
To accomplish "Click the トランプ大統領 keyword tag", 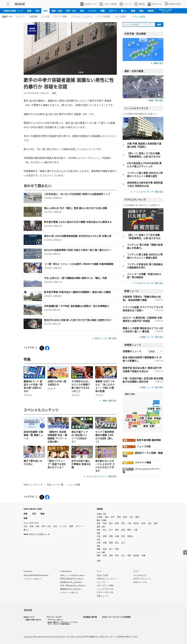I will click(x=103, y=17).
